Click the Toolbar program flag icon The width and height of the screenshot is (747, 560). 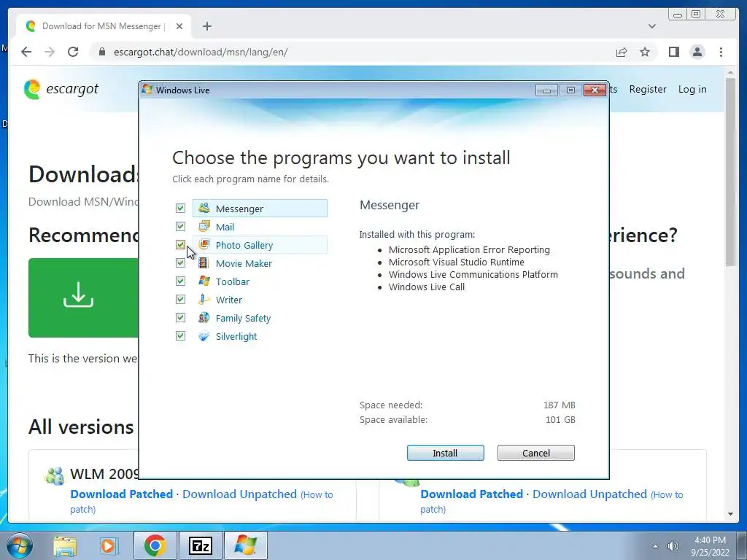coord(204,281)
